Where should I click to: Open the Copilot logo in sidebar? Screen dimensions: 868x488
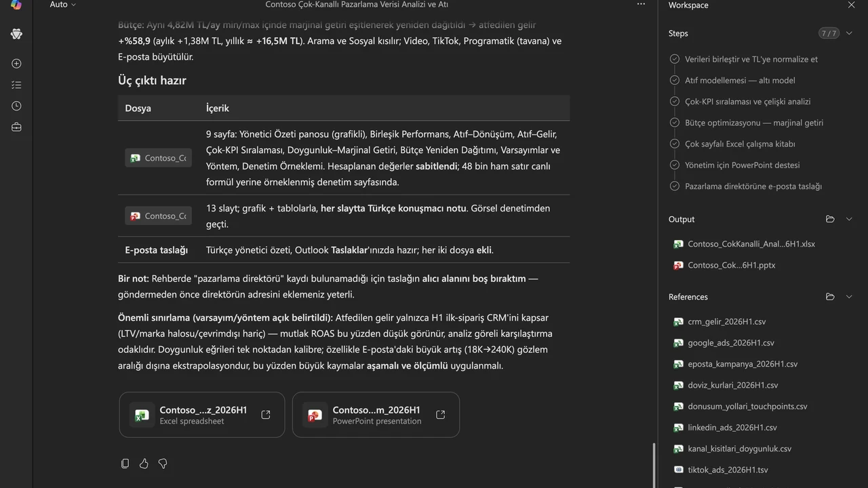[x=16, y=5]
